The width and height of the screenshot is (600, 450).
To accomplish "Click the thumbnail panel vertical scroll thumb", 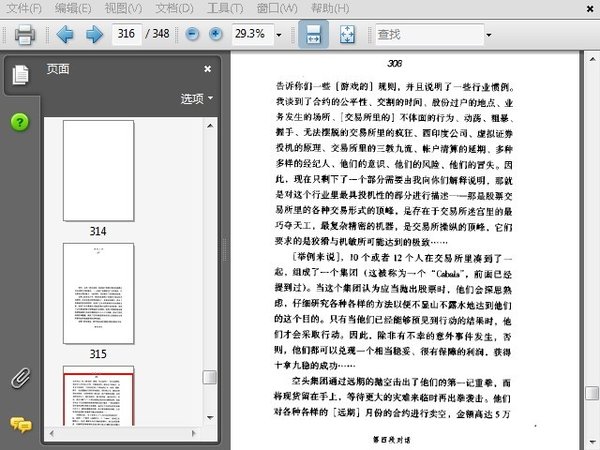I will click(x=210, y=377).
